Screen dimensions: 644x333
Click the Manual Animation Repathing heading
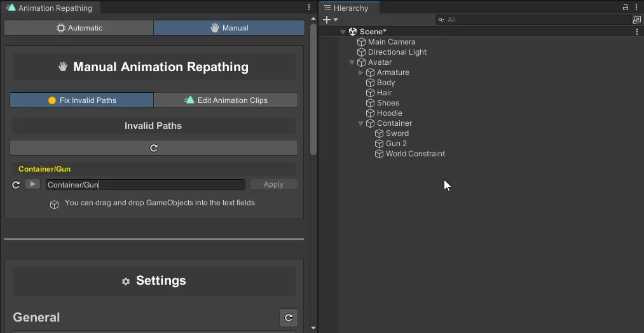(x=161, y=67)
